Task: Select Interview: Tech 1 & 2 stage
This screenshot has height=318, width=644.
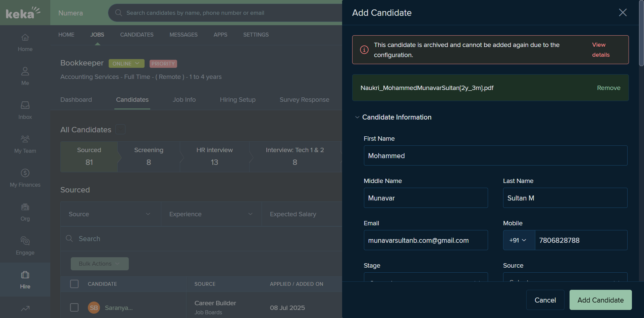Action: pos(295,156)
